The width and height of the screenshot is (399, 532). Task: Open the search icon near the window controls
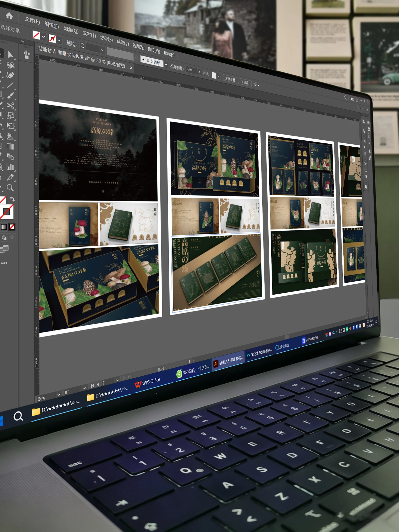pos(345,97)
